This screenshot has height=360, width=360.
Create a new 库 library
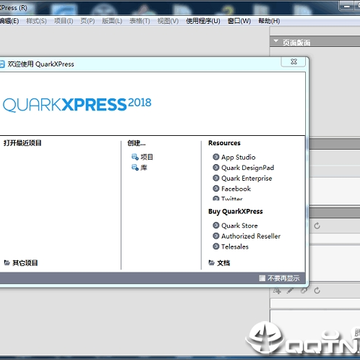pos(139,168)
